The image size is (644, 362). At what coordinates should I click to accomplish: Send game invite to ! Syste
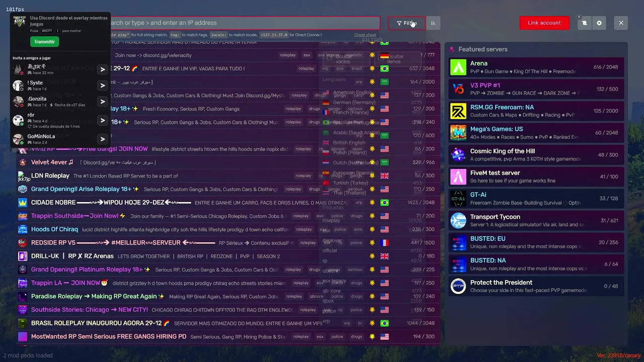[102, 85]
